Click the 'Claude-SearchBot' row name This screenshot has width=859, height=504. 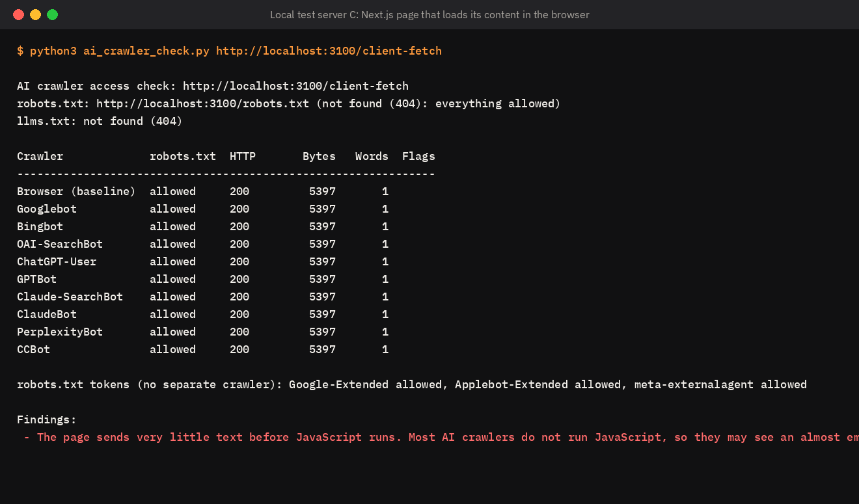(x=70, y=297)
